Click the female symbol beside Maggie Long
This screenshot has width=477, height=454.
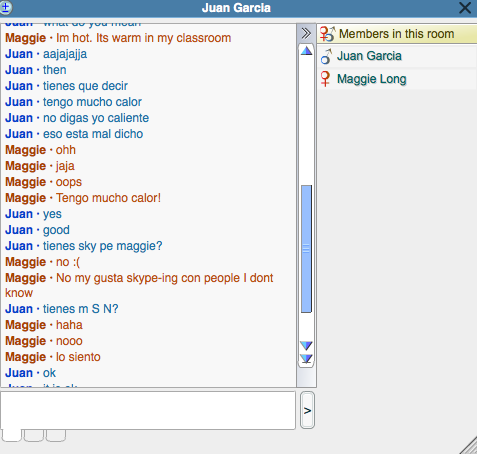point(325,79)
